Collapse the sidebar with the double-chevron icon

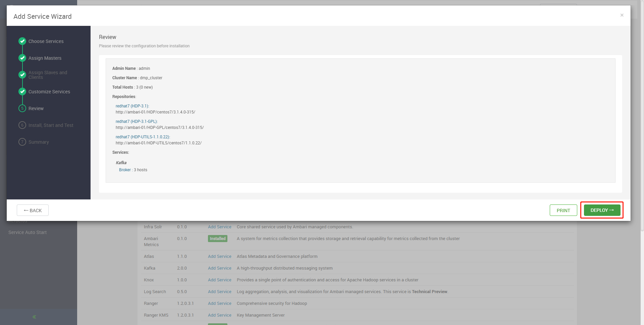coord(34,317)
